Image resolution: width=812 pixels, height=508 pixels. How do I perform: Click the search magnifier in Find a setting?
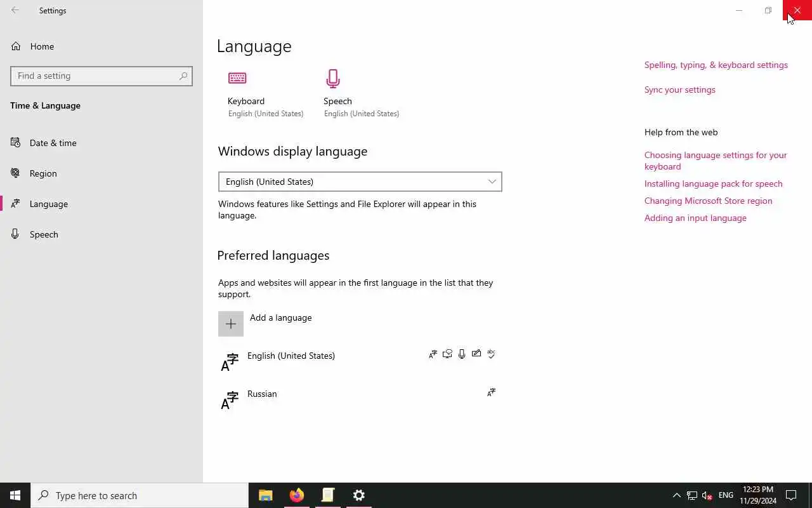pos(183,76)
